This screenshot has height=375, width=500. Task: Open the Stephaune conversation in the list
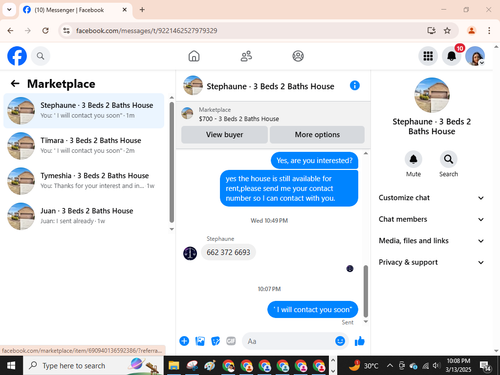coord(84,110)
